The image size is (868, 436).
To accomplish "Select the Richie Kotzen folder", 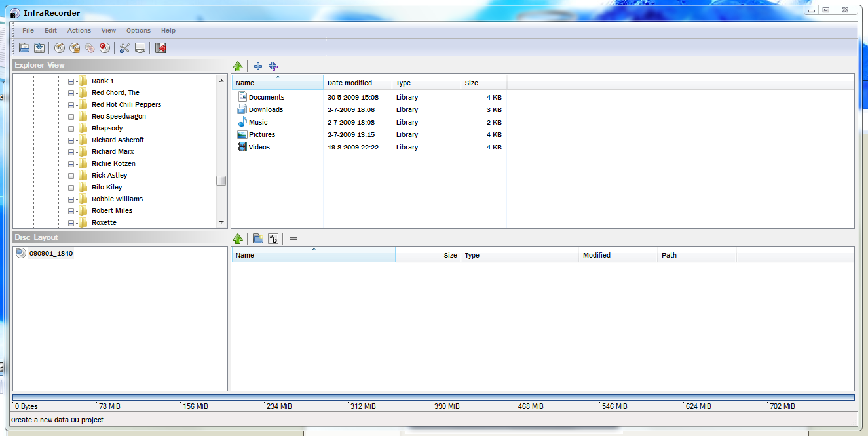I will coord(113,163).
